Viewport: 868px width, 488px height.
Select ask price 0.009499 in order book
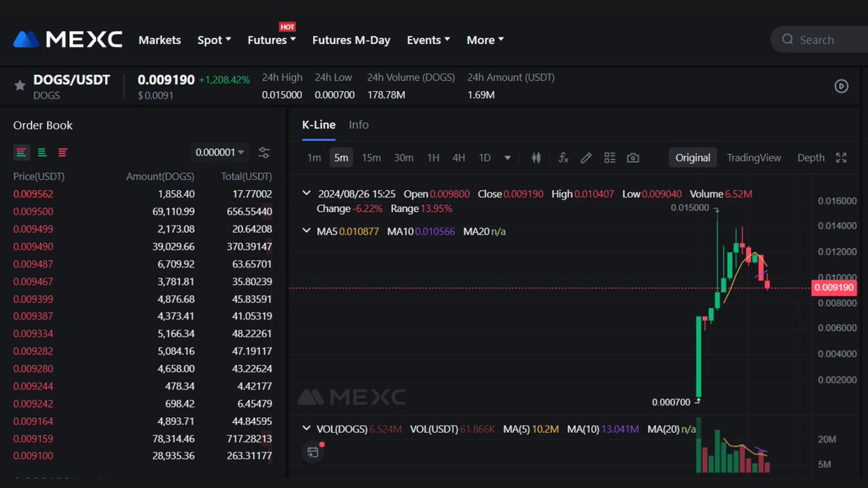click(x=33, y=228)
